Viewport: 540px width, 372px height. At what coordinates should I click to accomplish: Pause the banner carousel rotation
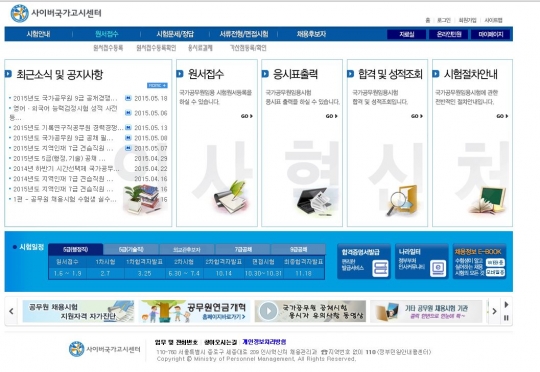(x=506, y=318)
